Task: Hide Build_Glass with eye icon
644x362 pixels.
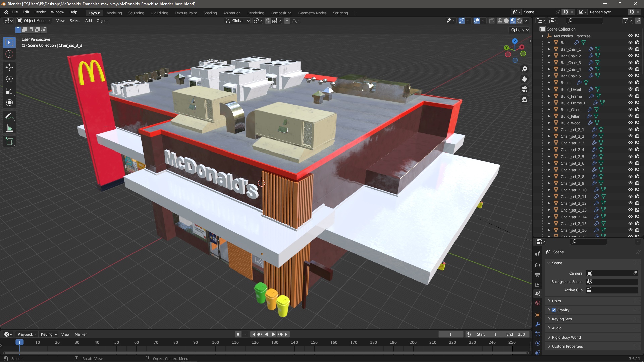Action: [630, 110]
